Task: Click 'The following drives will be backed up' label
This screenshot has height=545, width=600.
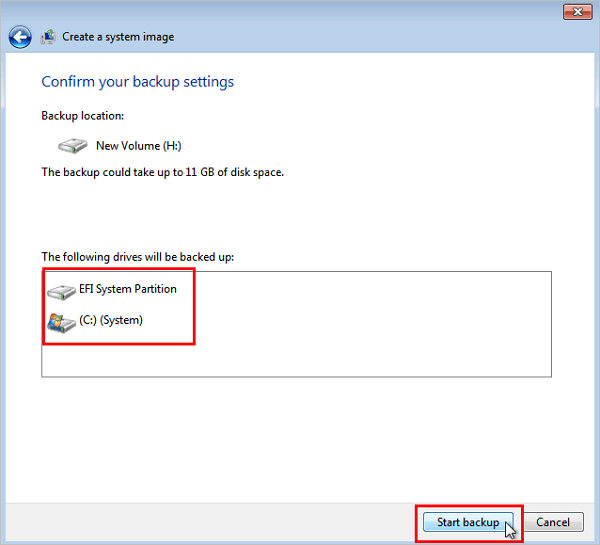Action: (x=137, y=257)
